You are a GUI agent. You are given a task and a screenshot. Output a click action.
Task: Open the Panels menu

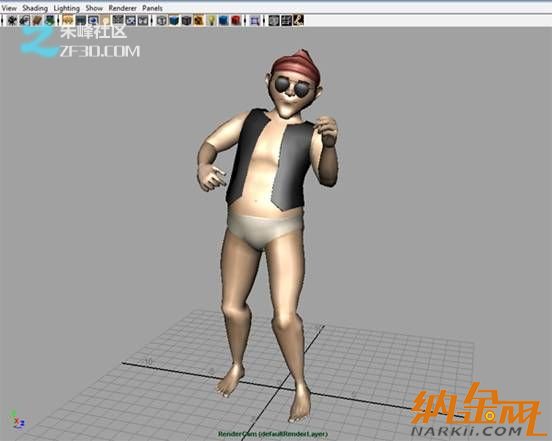tap(152, 8)
